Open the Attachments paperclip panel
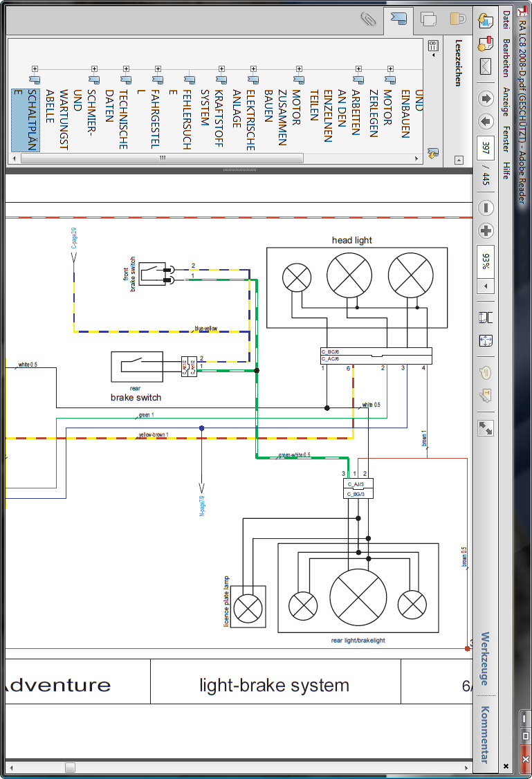This screenshot has width=532, height=779. [x=368, y=19]
